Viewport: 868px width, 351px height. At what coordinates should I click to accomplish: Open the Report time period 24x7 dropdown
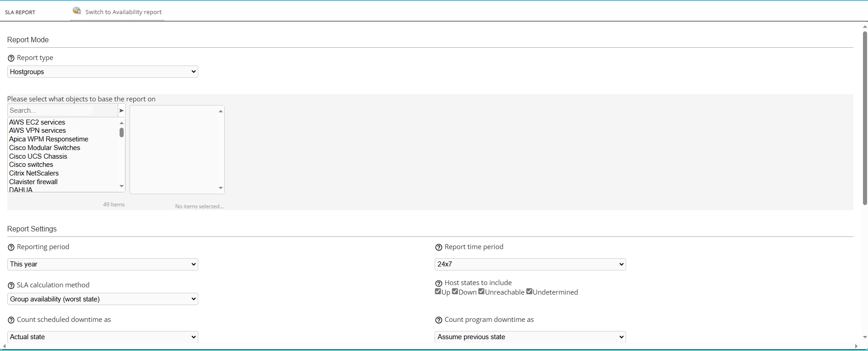pos(530,264)
